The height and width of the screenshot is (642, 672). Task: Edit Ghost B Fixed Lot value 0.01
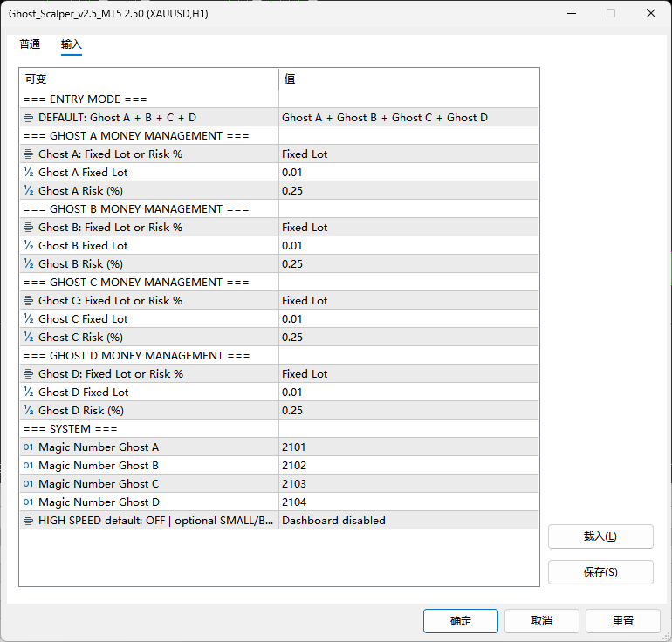point(408,245)
